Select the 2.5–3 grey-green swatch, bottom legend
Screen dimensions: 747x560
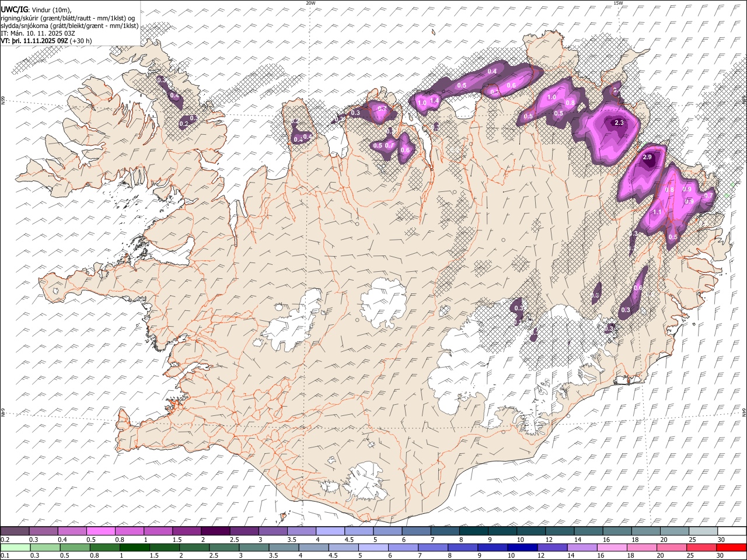click(224, 547)
